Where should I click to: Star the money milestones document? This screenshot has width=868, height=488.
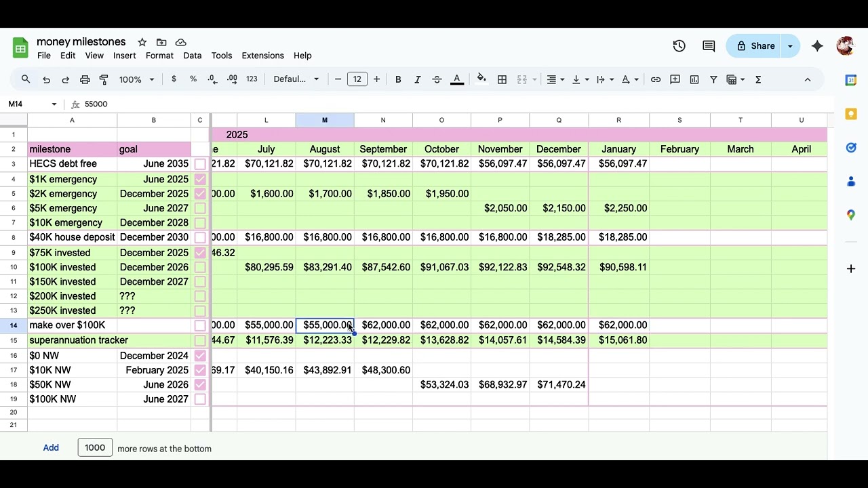pos(142,42)
